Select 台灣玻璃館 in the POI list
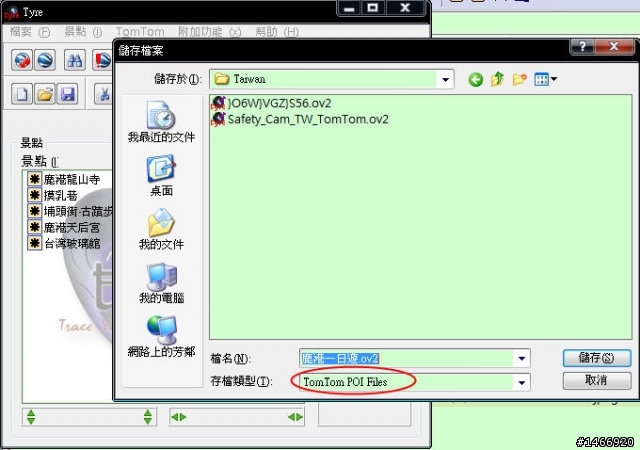This screenshot has height=450, width=640. [64, 243]
